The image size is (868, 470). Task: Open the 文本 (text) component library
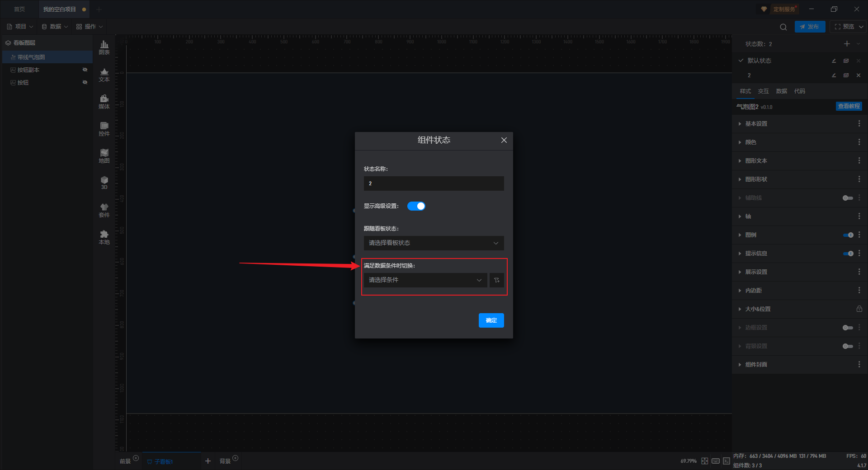104,75
